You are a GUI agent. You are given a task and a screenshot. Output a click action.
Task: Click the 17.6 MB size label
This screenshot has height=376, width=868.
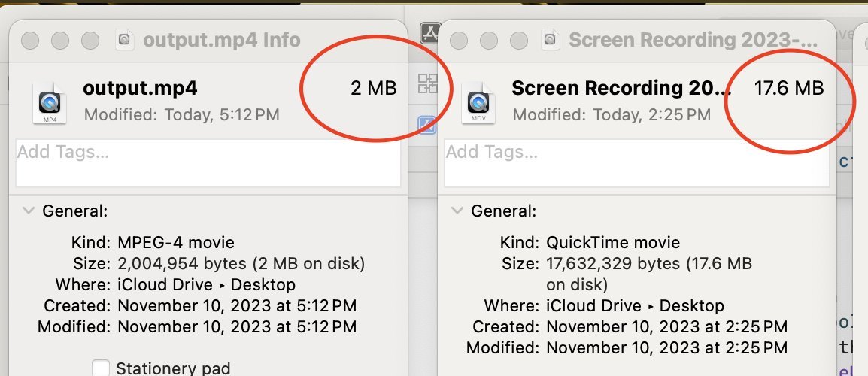(789, 88)
